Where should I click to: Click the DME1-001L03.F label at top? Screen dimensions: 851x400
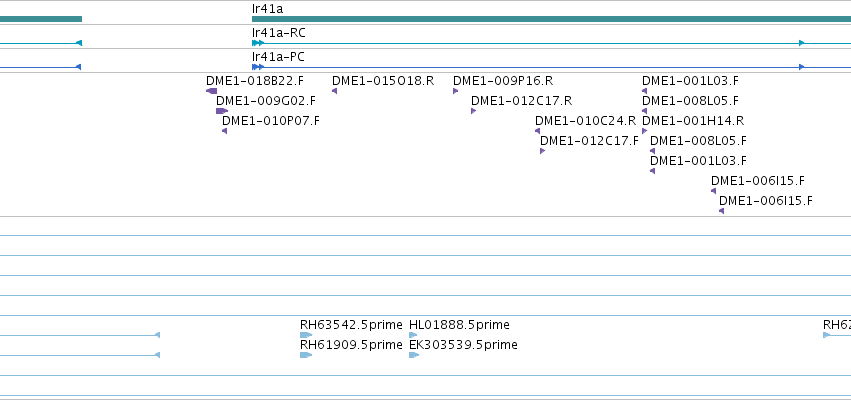690,81
